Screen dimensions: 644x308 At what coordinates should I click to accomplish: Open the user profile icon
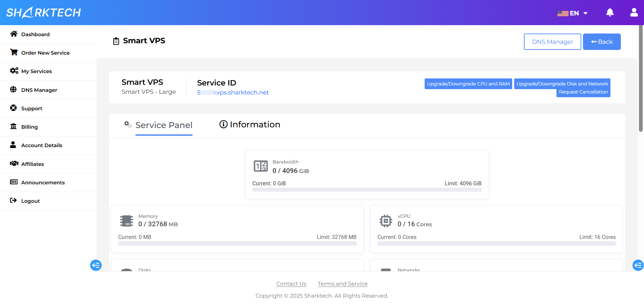634,12
